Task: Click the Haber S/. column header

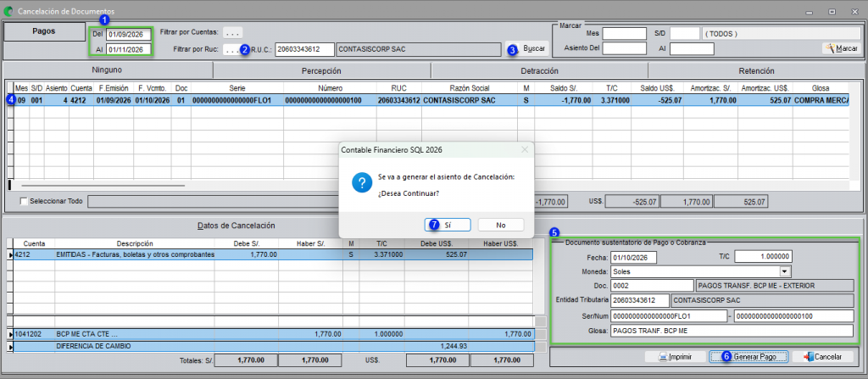Action: click(310, 243)
